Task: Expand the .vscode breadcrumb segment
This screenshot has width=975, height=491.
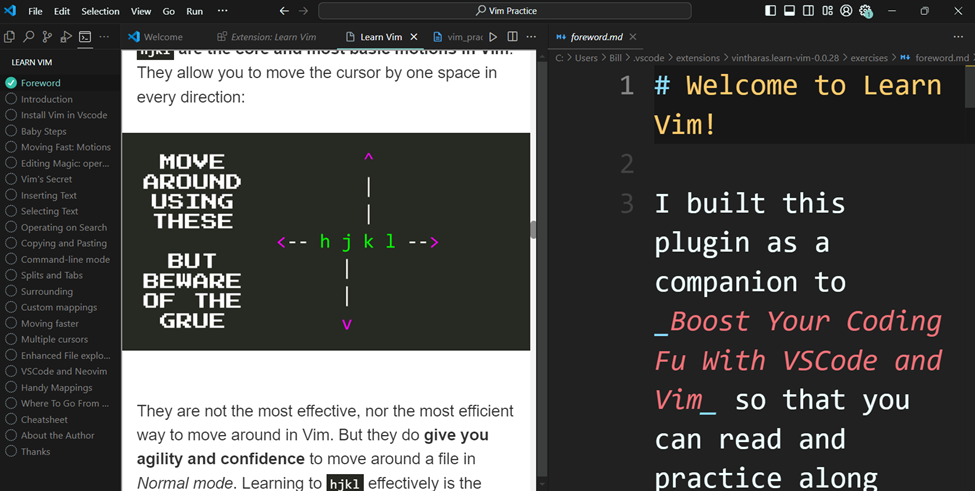Action: [x=649, y=58]
